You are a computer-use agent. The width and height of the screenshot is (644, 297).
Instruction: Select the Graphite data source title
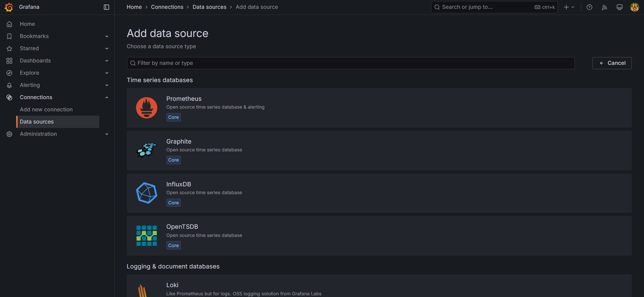coord(179,142)
